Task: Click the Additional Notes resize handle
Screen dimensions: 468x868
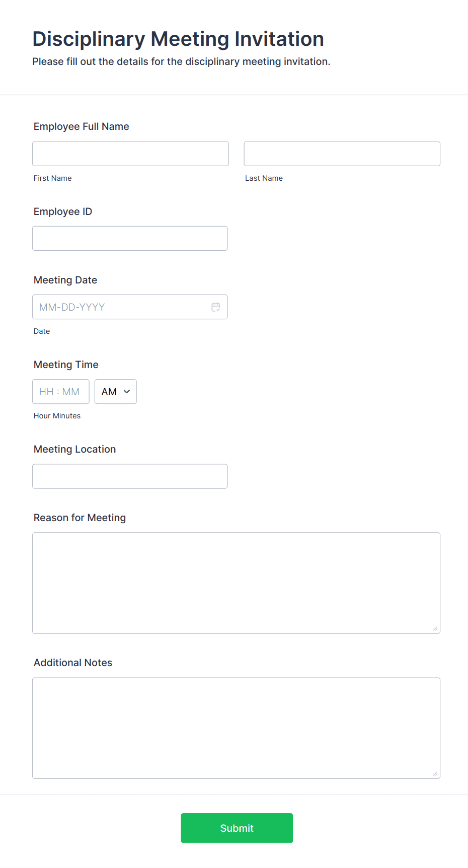Action: click(x=435, y=772)
